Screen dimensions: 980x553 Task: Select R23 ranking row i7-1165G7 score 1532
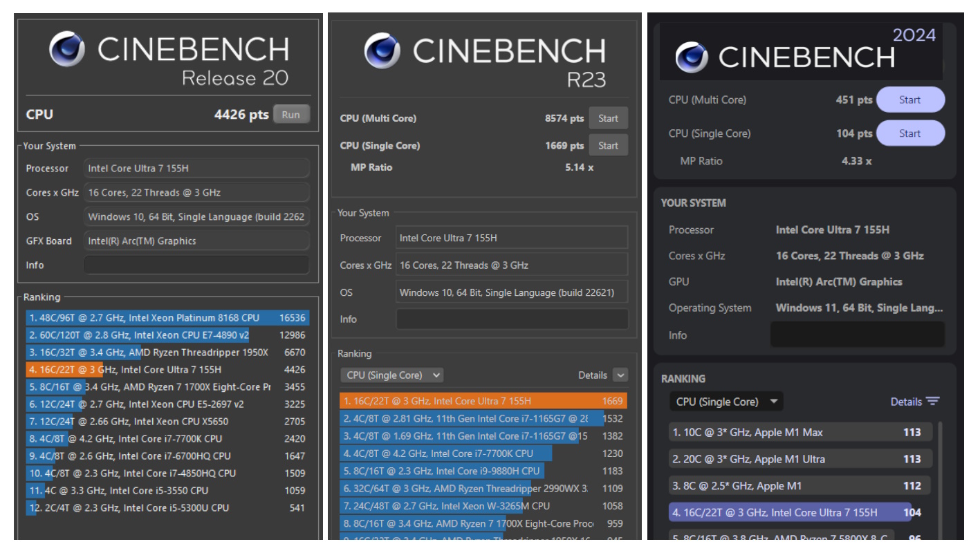coord(483,418)
